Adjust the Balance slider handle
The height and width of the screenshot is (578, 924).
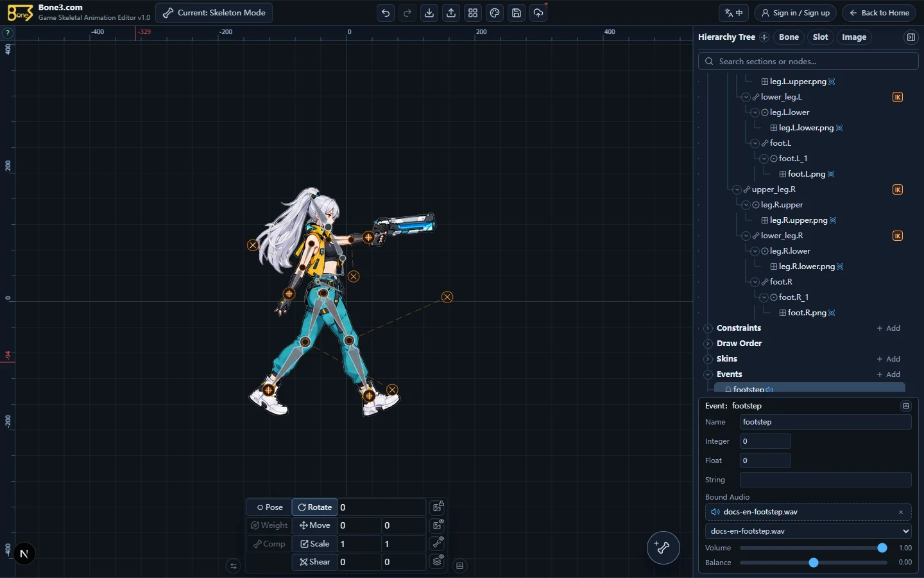pos(814,563)
